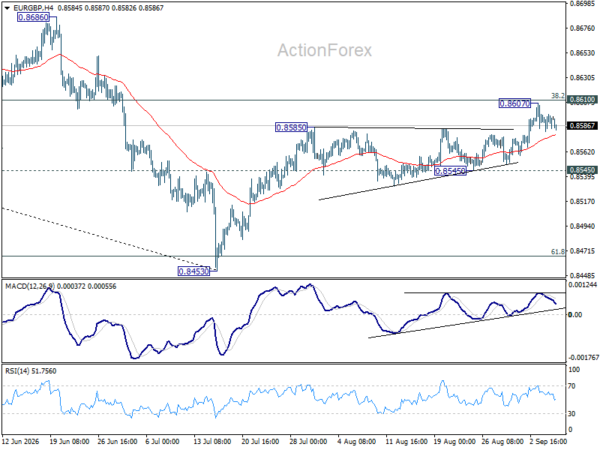Image resolution: width=600 pixels, height=450 pixels.
Task: Select the 38.2 Fibonacci retracement label
Action: pyautogui.click(x=558, y=96)
